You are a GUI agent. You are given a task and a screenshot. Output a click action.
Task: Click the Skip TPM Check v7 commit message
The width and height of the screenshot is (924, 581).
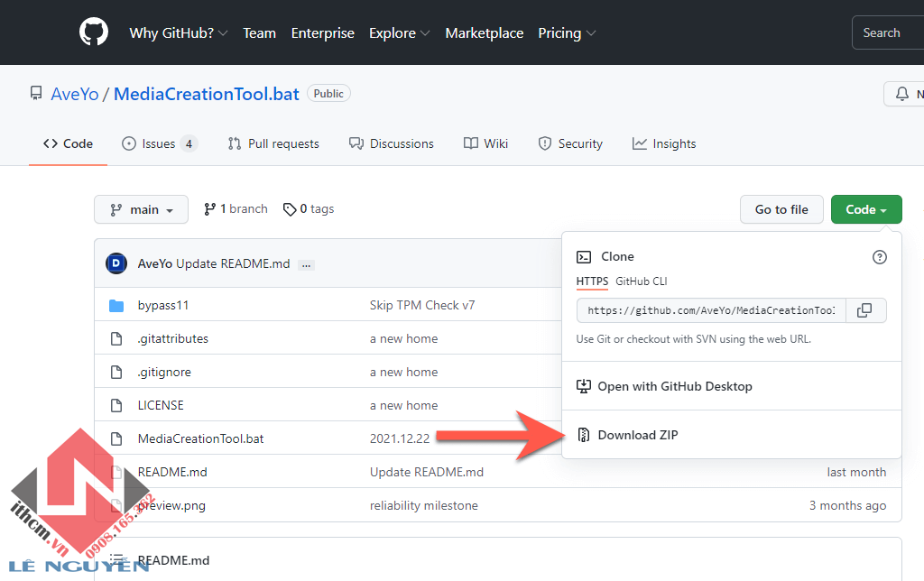(x=422, y=305)
